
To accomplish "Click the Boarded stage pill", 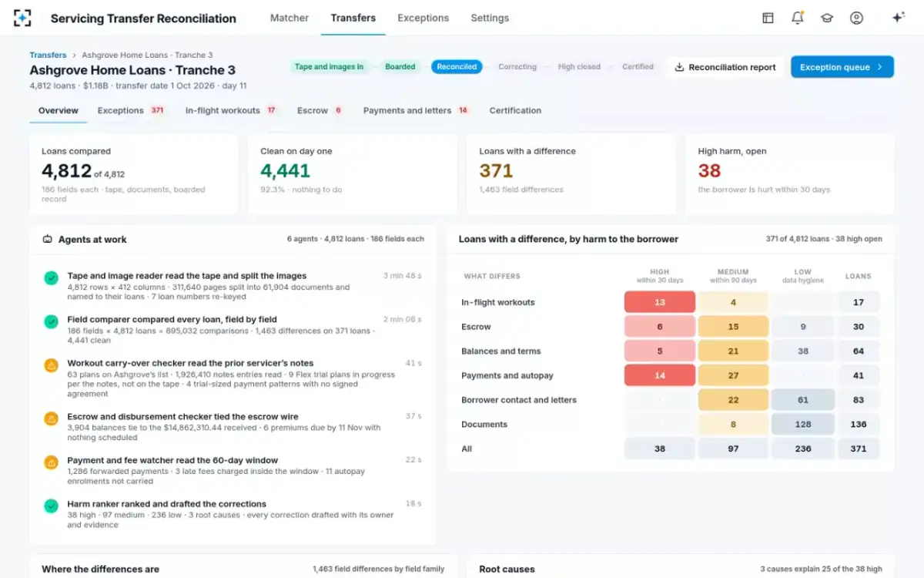I will click(400, 67).
